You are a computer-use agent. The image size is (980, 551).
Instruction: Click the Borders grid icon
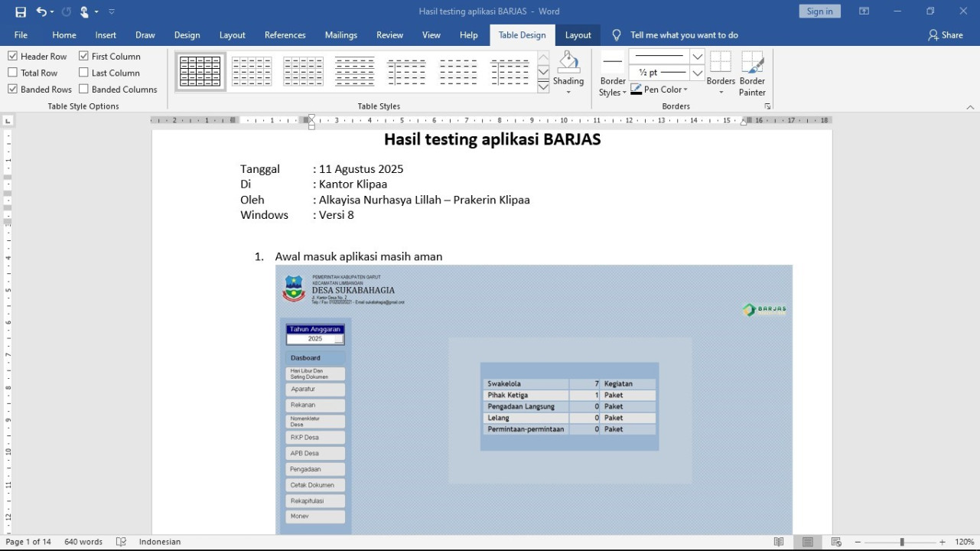(720, 63)
